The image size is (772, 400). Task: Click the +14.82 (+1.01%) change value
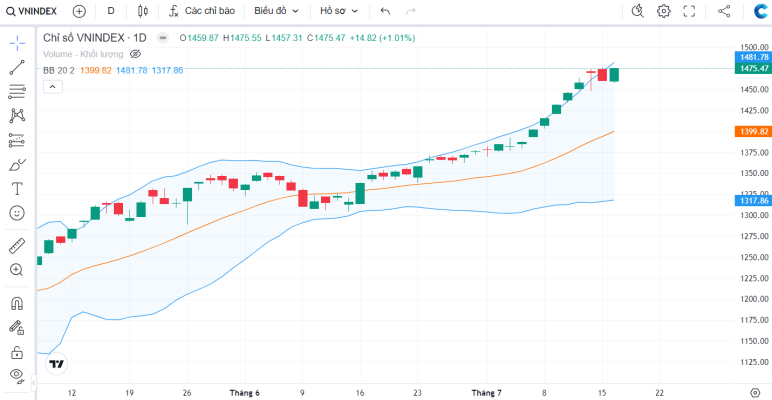(383, 38)
